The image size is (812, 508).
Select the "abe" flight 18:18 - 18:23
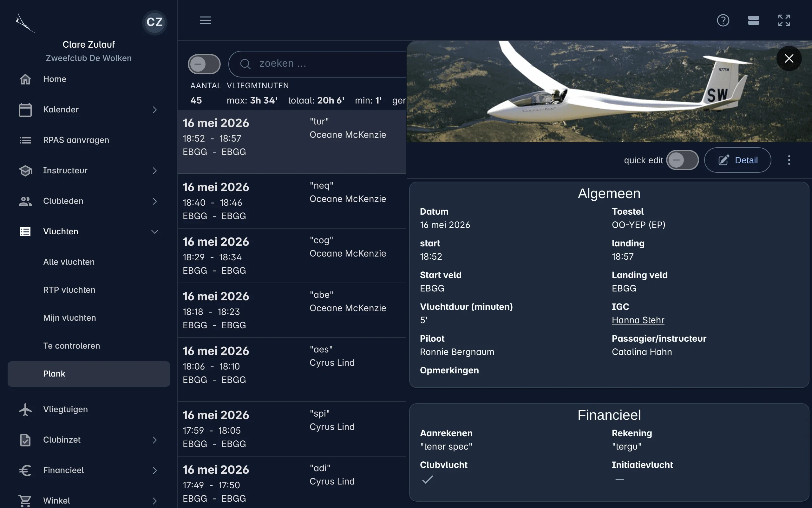[x=291, y=311]
